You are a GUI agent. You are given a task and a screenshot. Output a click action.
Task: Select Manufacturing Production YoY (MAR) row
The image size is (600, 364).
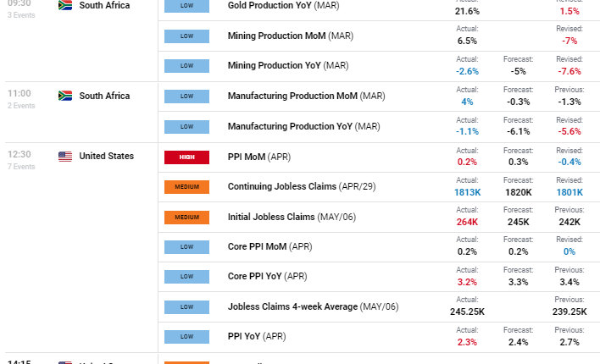tap(303, 126)
